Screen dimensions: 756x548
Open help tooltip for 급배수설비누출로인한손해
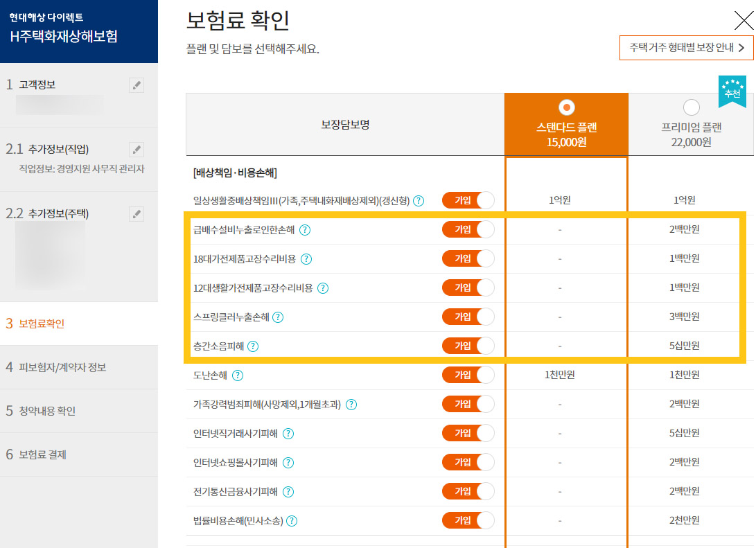(x=304, y=229)
